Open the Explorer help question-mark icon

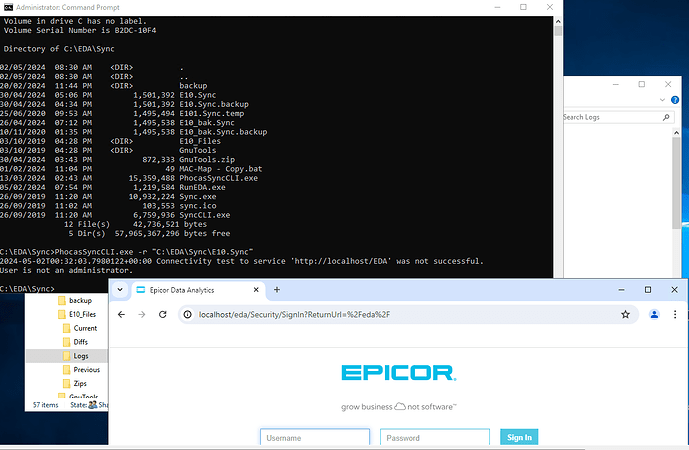pyautogui.click(x=675, y=100)
